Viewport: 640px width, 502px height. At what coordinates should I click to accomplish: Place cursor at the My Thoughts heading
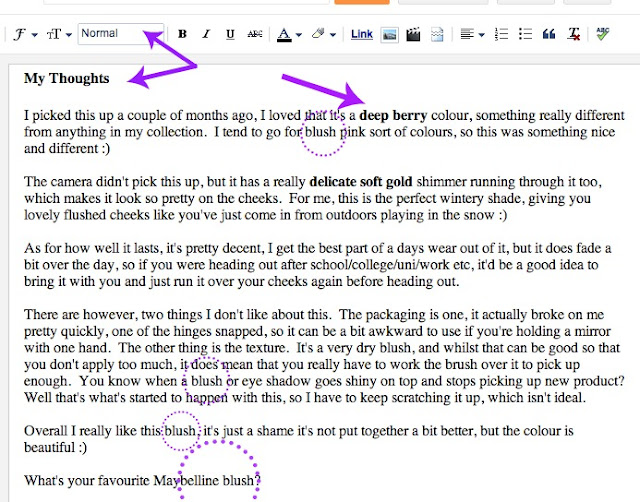67,78
